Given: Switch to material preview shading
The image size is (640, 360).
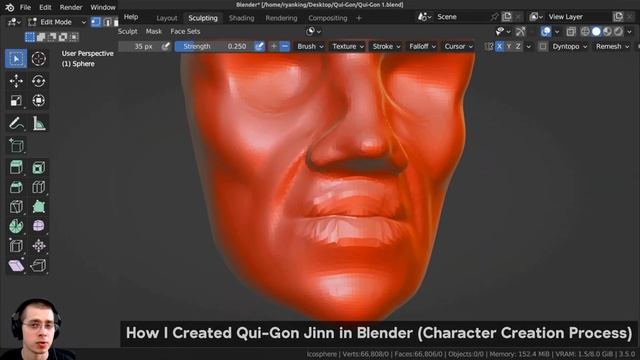Looking at the screenshot, I should pos(607,31).
